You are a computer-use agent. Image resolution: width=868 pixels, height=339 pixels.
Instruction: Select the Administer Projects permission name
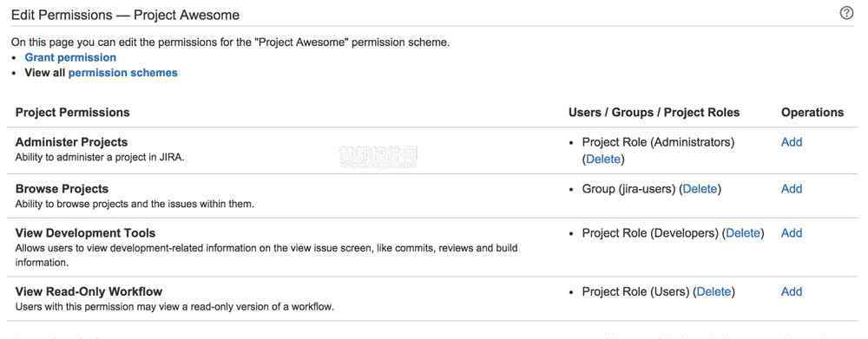(71, 142)
